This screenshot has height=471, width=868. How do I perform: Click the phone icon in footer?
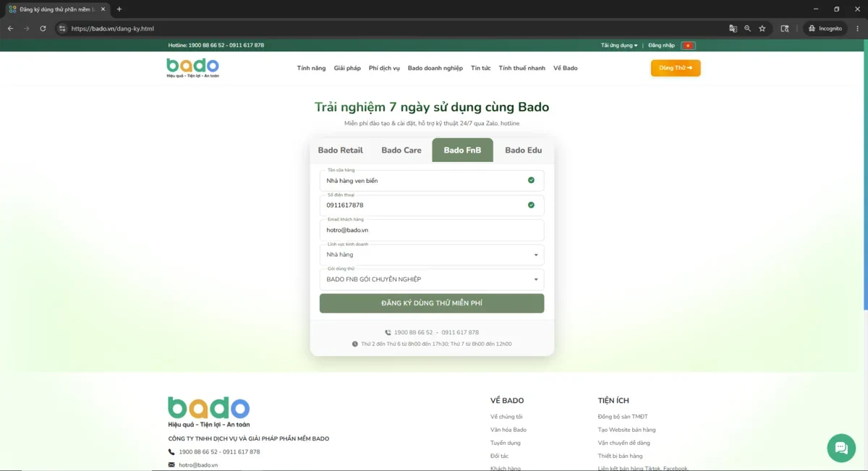click(171, 452)
